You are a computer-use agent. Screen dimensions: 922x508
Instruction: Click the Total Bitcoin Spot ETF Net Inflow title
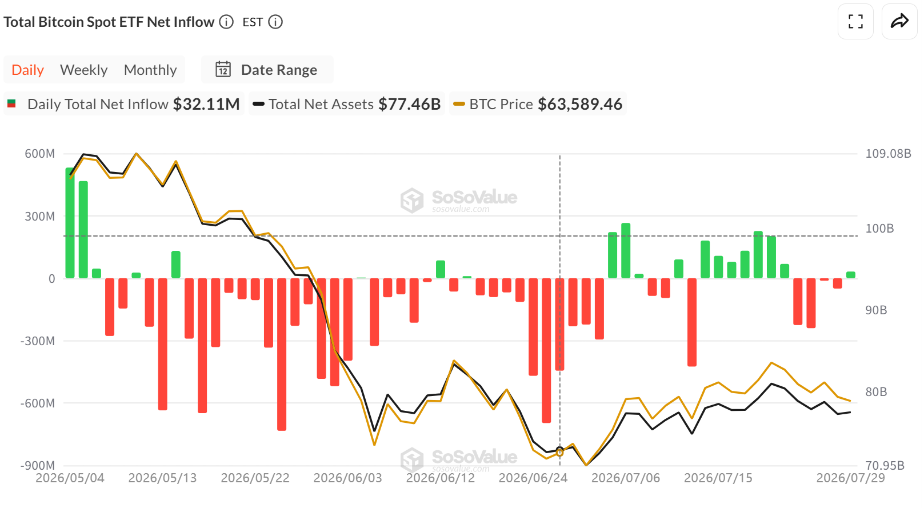pyautogui.click(x=109, y=22)
